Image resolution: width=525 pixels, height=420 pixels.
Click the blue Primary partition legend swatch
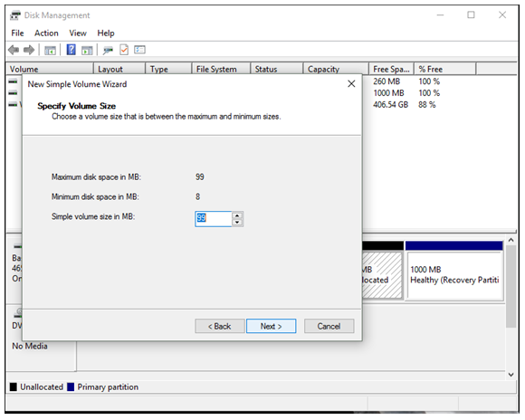point(71,387)
